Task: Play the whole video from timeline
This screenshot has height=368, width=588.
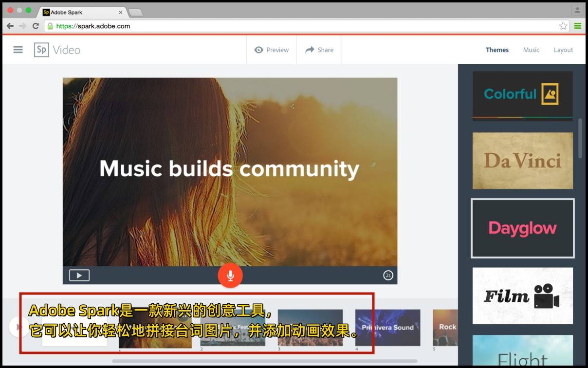Action: 18,327
